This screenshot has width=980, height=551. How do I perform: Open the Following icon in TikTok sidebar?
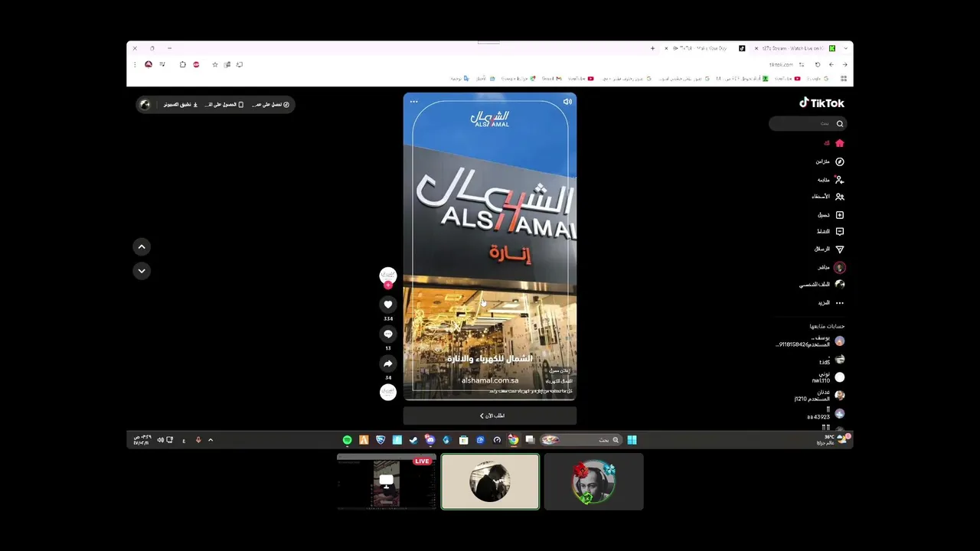(840, 179)
